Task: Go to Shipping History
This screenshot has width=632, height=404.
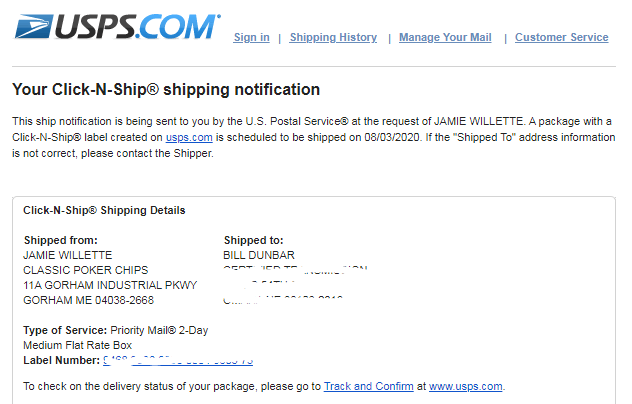Action: (333, 38)
